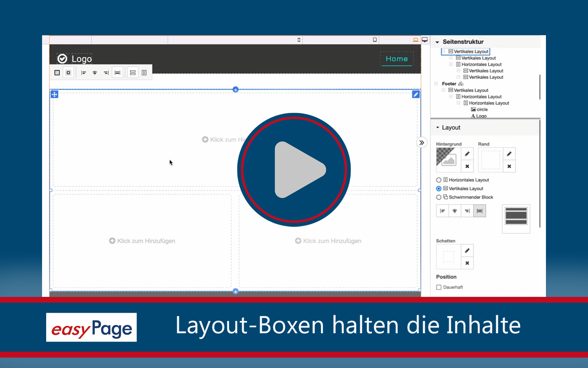Remove the Hintergrund with the X icon
This screenshot has height=368, width=588.
click(467, 166)
